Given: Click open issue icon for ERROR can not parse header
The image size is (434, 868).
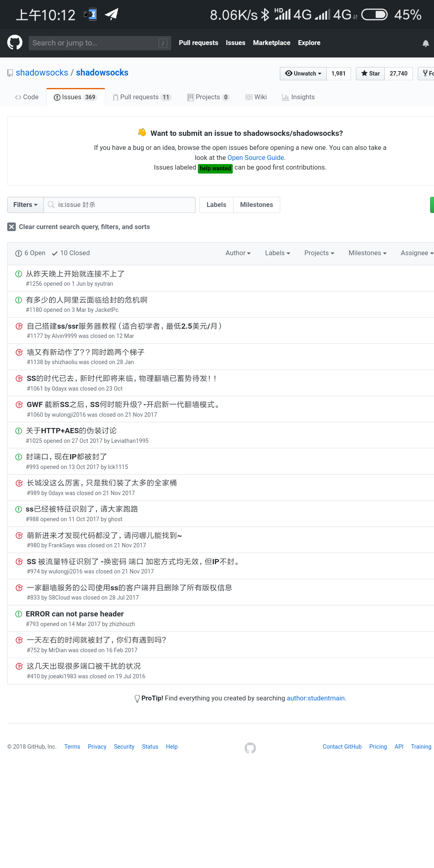Looking at the screenshot, I should click(x=18, y=614).
